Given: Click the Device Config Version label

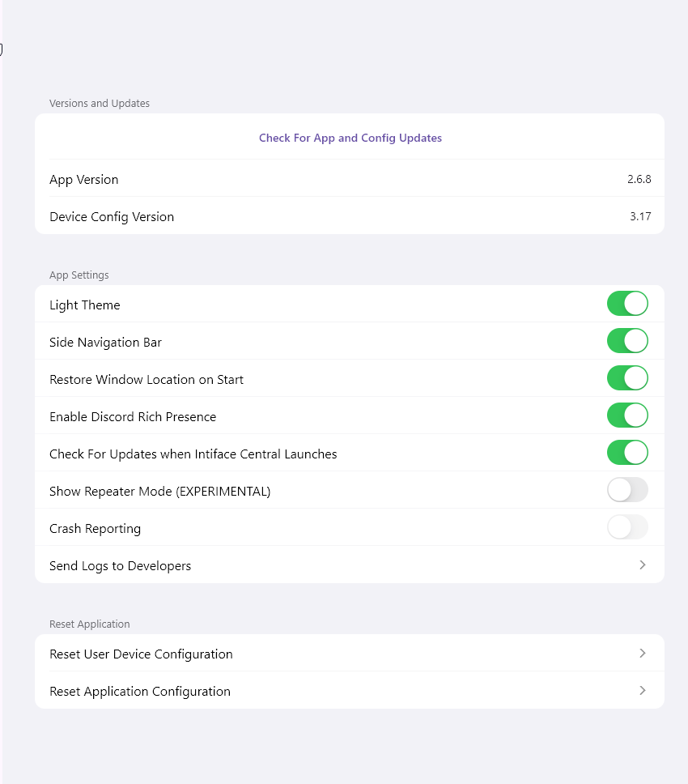Looking at the screenshot, I should (112, 217).
